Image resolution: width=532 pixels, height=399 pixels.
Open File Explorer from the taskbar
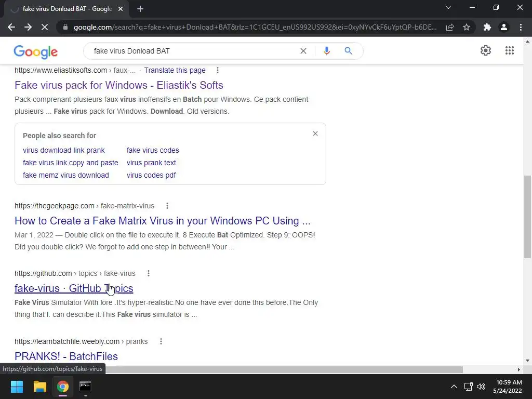click(x=39, y=387)
